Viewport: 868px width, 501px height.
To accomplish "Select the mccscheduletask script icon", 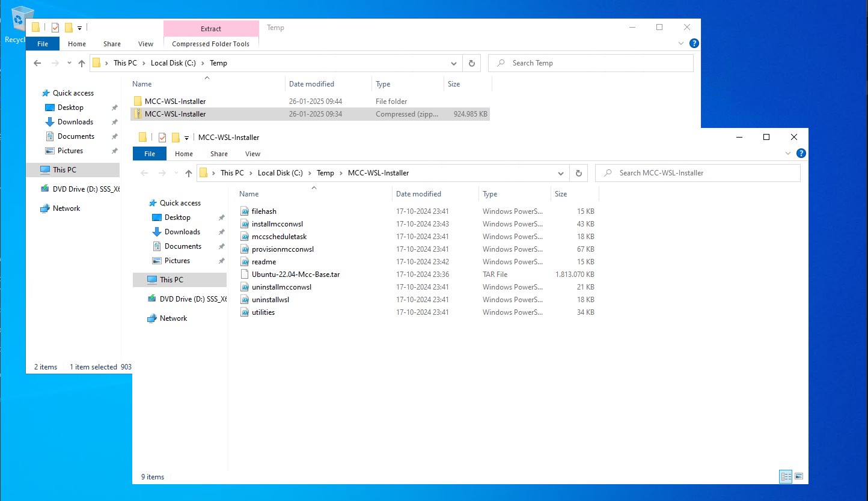I will 245,237.
